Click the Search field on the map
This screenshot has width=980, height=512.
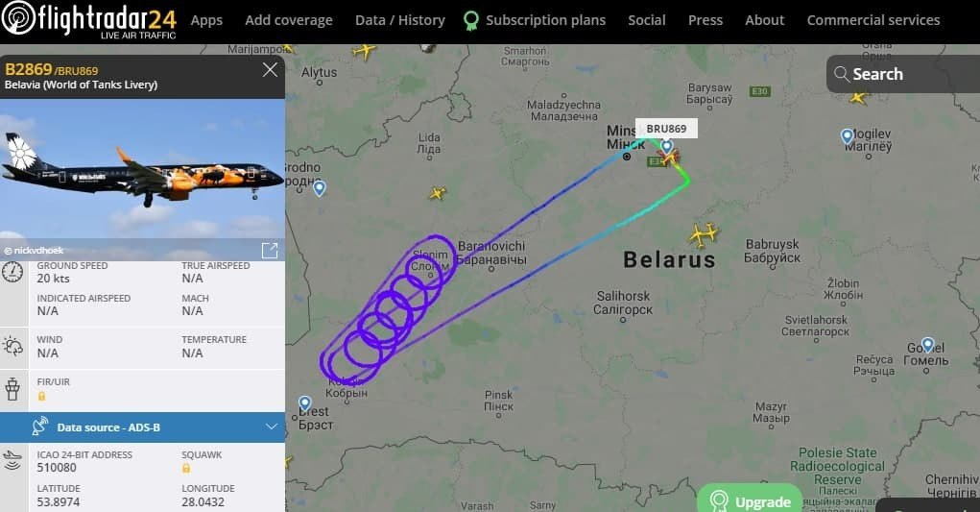point(903,74)
